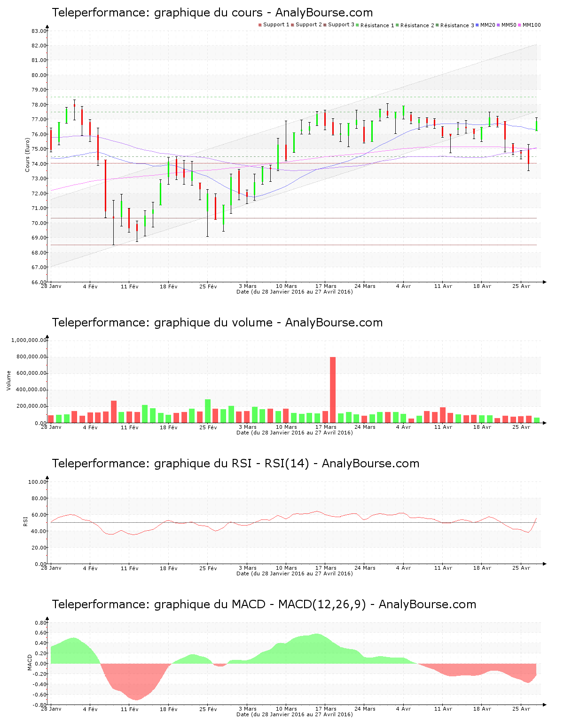
Task: Click '28 Janv' date on price chart
Action: pyautogui.click(x=51, y=286)
